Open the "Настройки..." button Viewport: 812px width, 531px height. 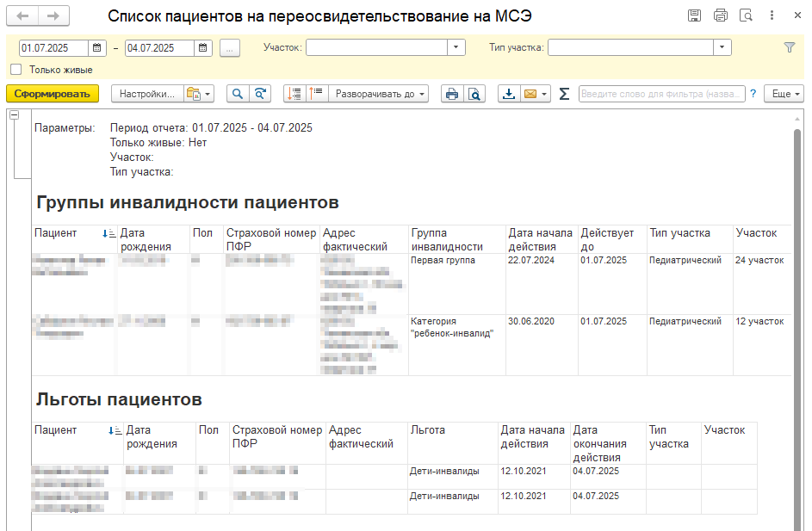(x=146, y=94)
